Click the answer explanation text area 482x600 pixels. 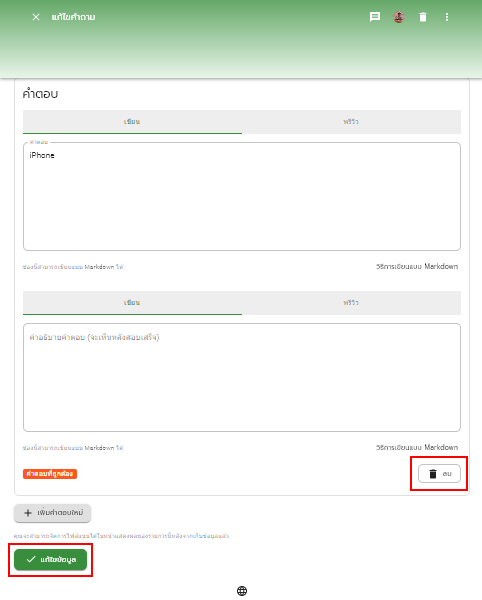tap(242, 378)
